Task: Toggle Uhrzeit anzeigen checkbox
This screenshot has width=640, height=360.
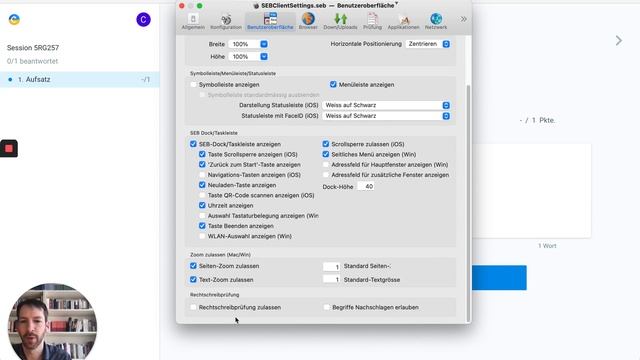Action: 202,205
